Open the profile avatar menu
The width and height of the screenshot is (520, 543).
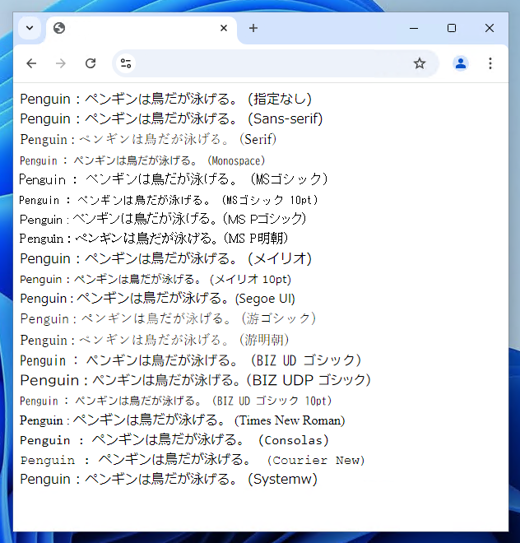coord(460,63)
